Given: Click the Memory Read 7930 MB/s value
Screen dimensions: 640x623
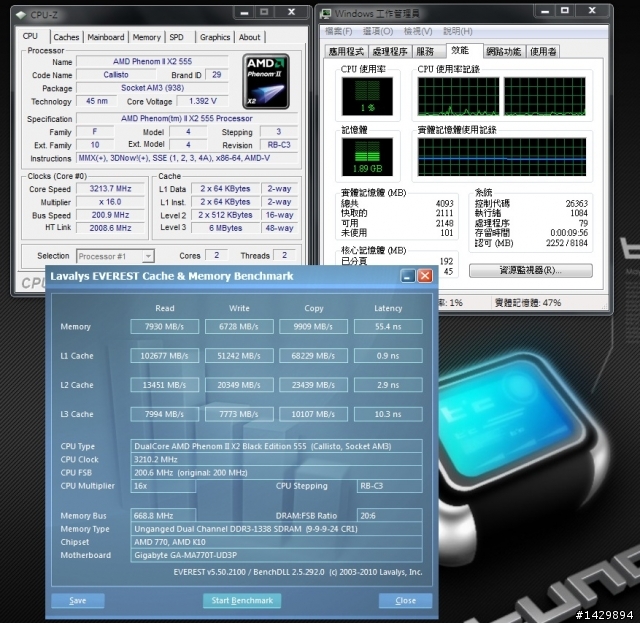Looking at the screenshot, I should 164,327.
